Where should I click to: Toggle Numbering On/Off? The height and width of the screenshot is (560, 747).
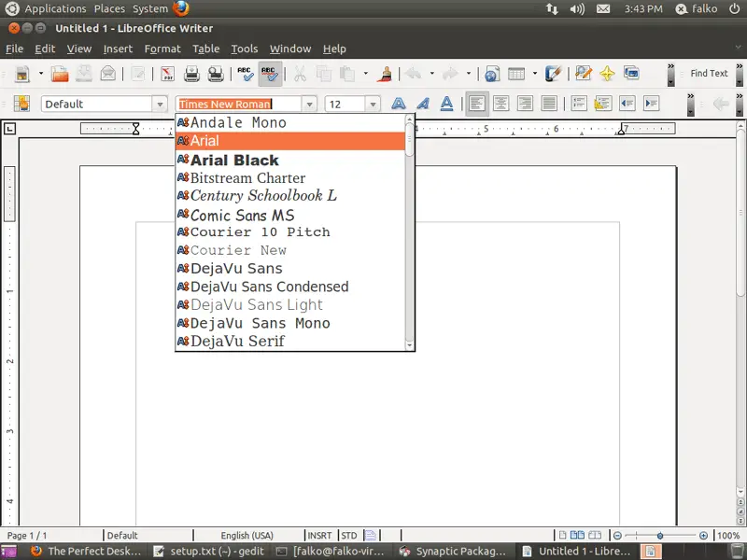tap(579, 104)
